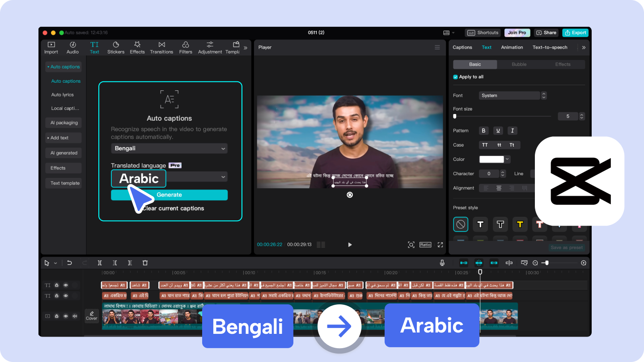This screenshot has width=644, height=362.
Task: Click the microphone voiceover icon above the timeline
Action: pyautogui.click(x=442, y=263)
